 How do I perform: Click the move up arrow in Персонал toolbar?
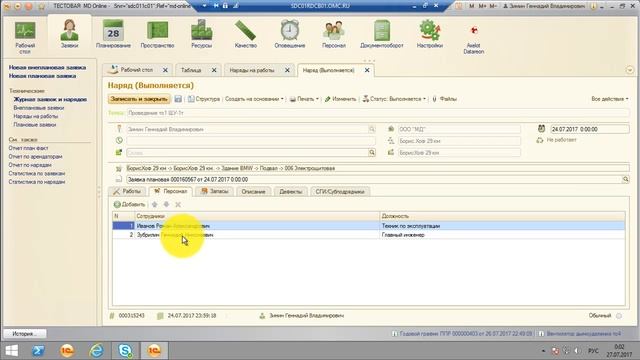154,204
